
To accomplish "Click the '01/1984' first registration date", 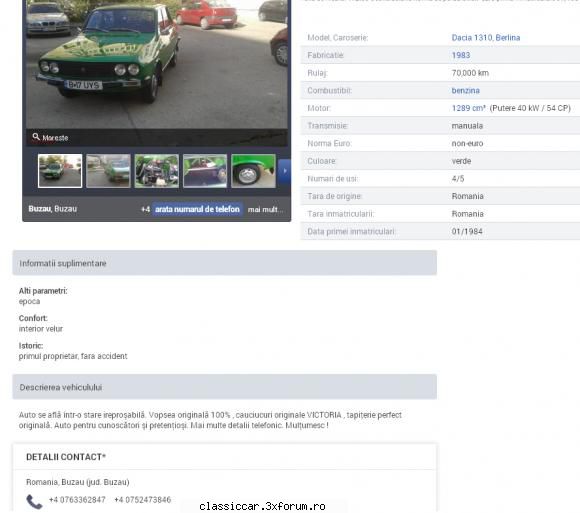I will click(x=467, y=232).
